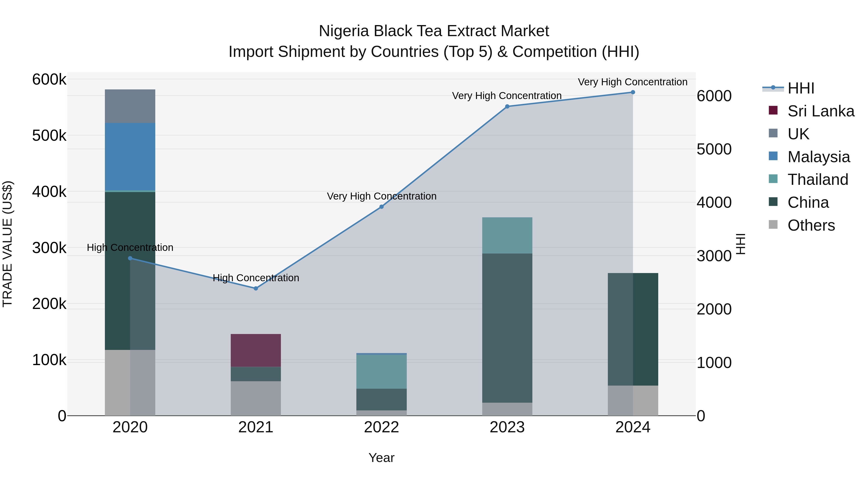The height and width of the screenshot is (488, 868).
Task: Click the 2024 x-axis label
Action: pos(633,427)
